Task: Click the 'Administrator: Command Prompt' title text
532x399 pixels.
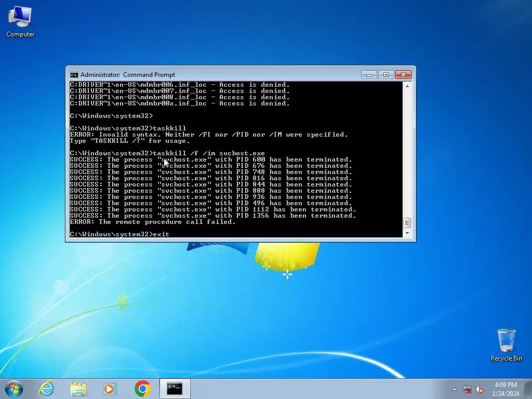Action: (x=128, y=75)
